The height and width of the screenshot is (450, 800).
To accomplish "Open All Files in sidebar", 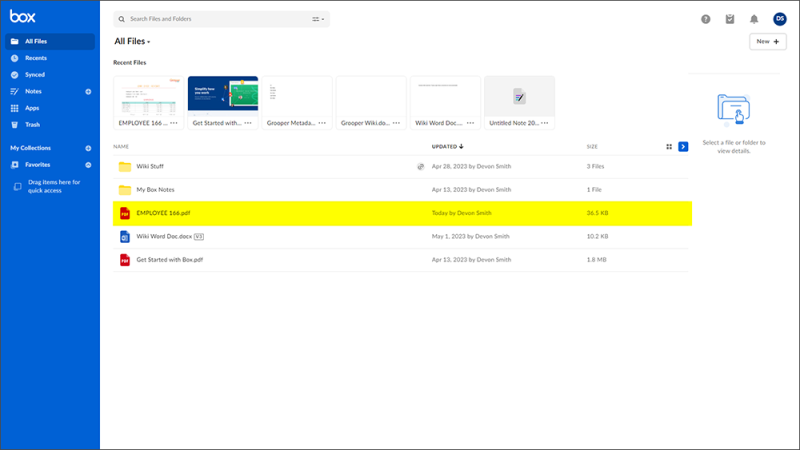I will (50, 41).
